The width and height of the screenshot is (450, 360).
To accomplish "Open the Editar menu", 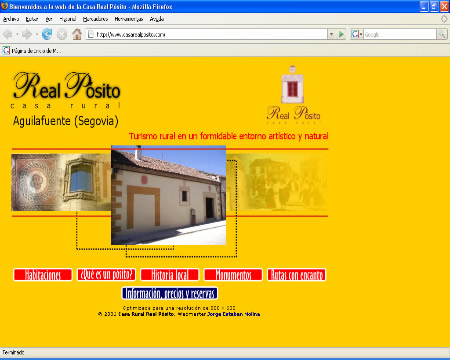I will (32, 19).
